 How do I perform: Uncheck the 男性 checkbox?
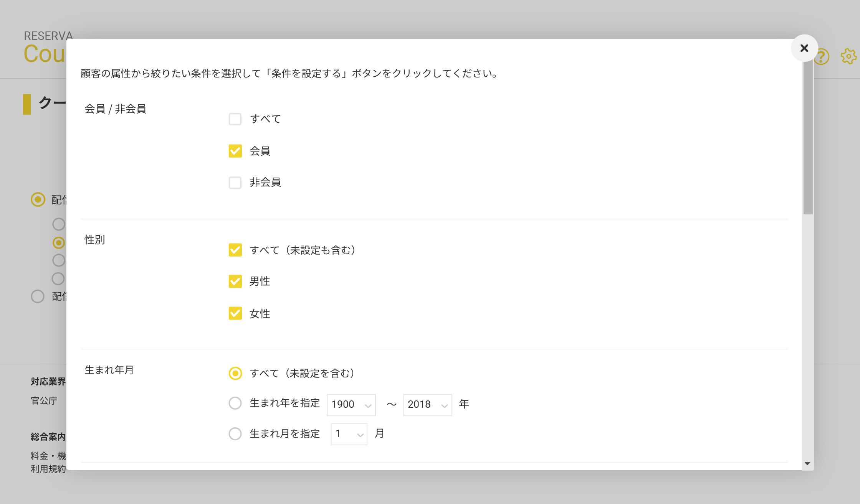coord(235,281)
